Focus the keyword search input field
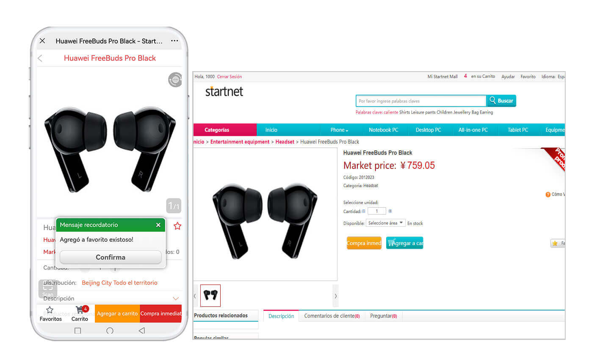Viewport: 597px width, 364px height. pos(421,101)
